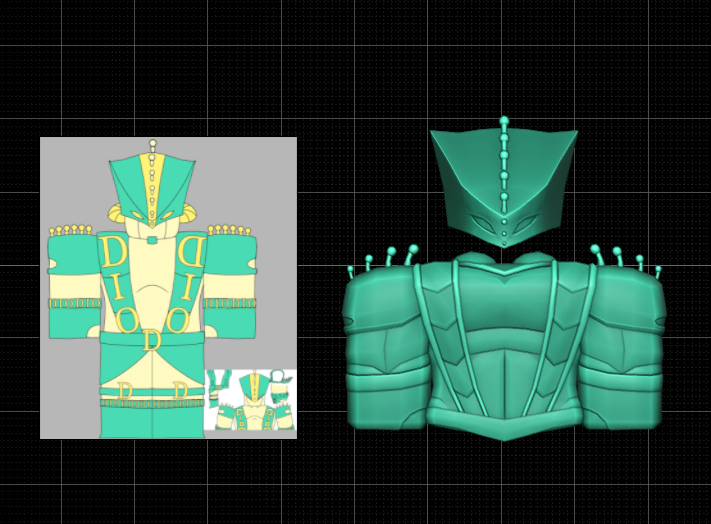Click the top sphere on the 3D helmet crest

coord(504,121)
